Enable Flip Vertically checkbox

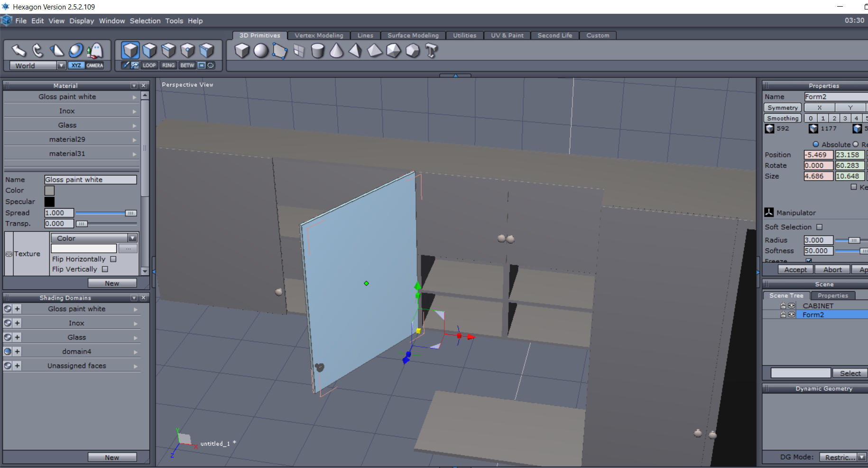pyautogui.click(x=105, y=269)
